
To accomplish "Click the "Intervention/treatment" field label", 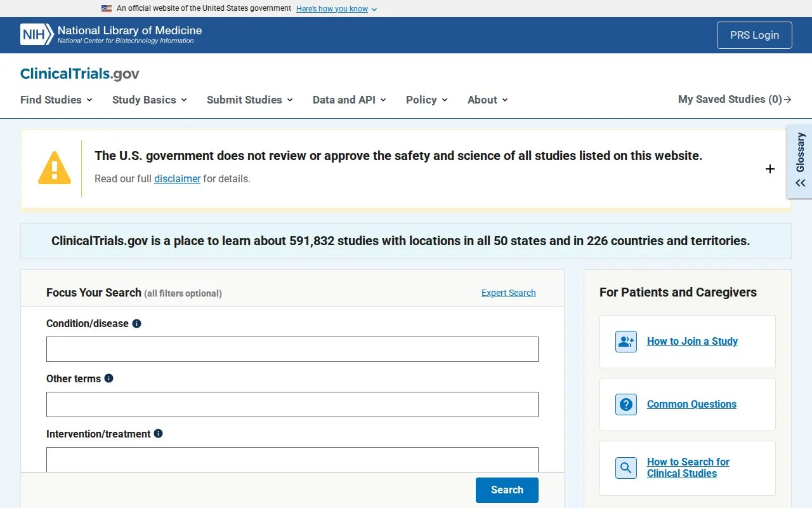I will pos(98,434).
